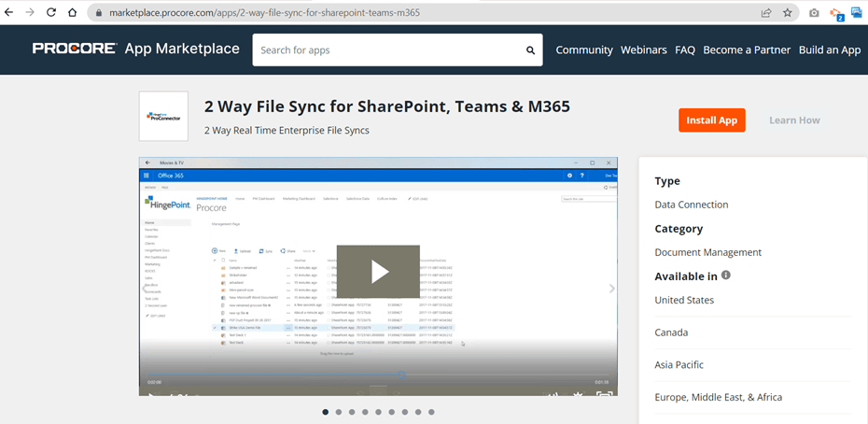
Task: Play the app demo video
Action: [x=378, y=272]
